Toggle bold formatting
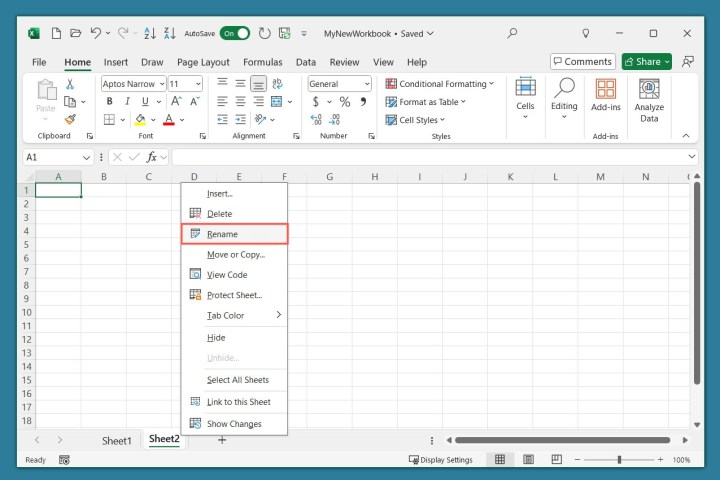Screen dimensions: 720x480 click(x=108, y=102)
